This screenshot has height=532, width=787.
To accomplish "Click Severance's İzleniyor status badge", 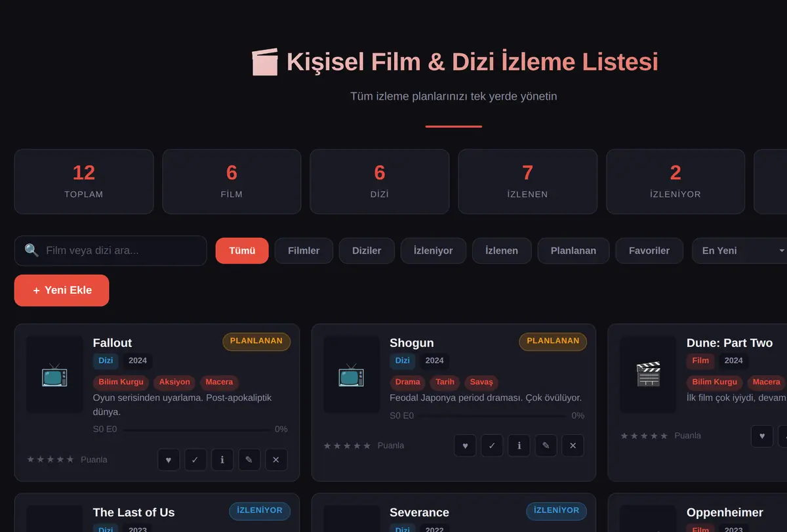I will pyautogui.click(x=556, y=510).
